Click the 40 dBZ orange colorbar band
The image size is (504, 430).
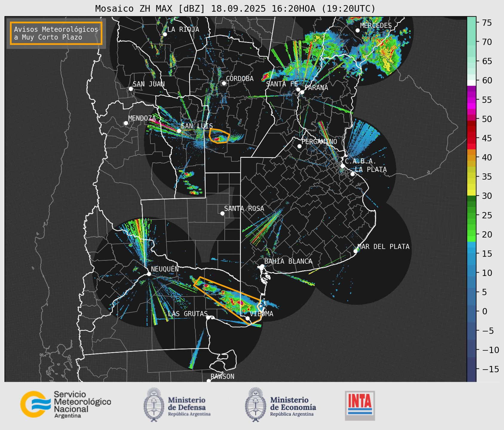(471, 157)
